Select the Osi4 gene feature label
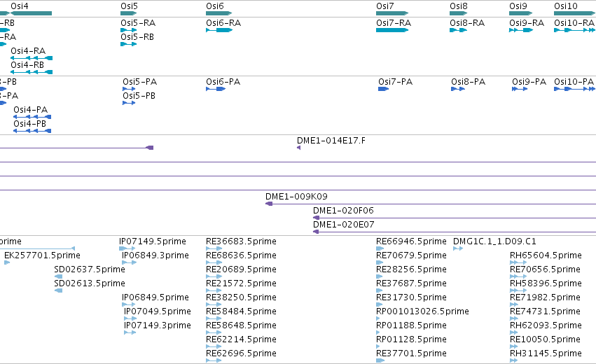Image resolution: width=596 pixels, height=364 pixels. click(x=20, y=6)
